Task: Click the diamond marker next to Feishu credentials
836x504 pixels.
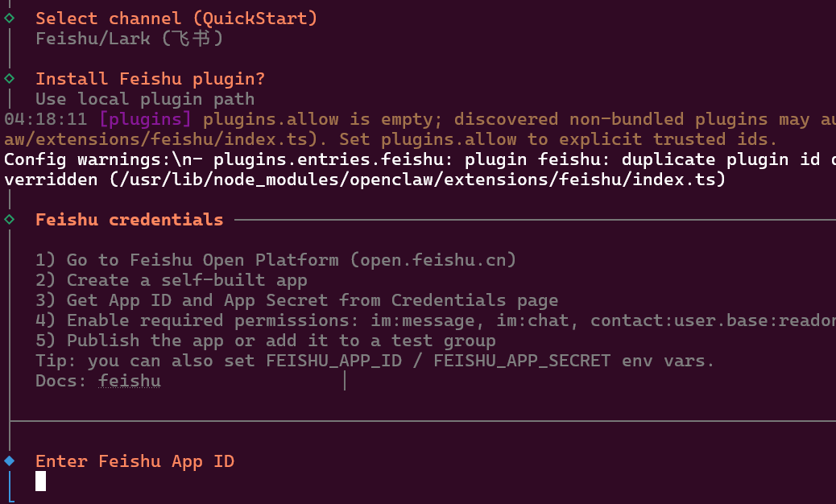Action: coord(9,219)
